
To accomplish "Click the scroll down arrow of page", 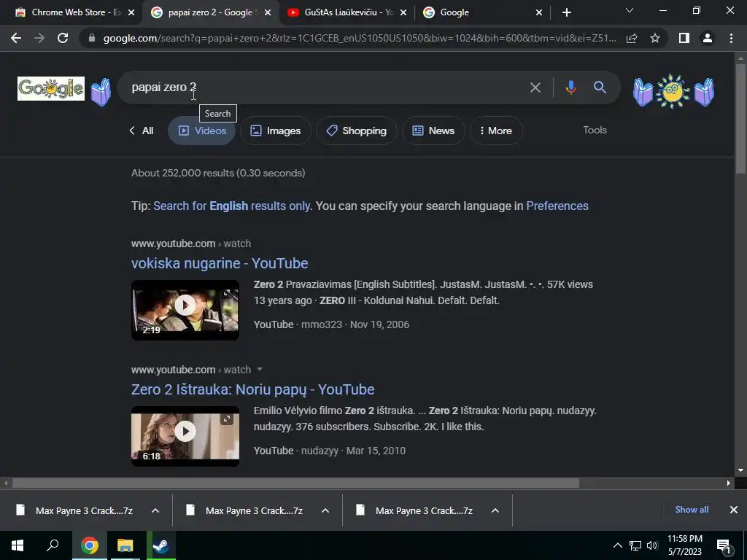I will (740, 470).
